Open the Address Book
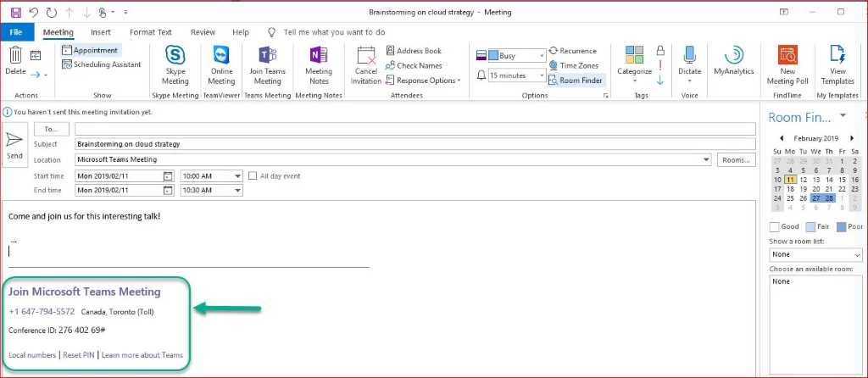Viewport: 868px width, 378px height. coord(414,51)
